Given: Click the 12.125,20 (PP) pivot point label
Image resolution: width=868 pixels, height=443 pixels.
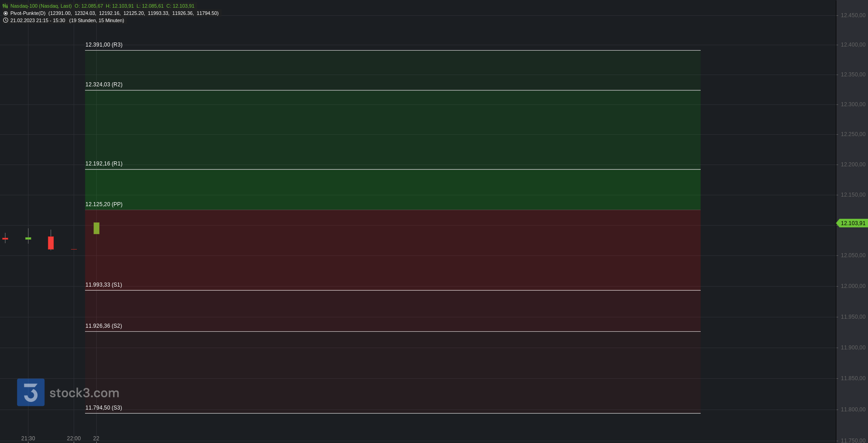Looking at the screenshot, I should (104, 204).
